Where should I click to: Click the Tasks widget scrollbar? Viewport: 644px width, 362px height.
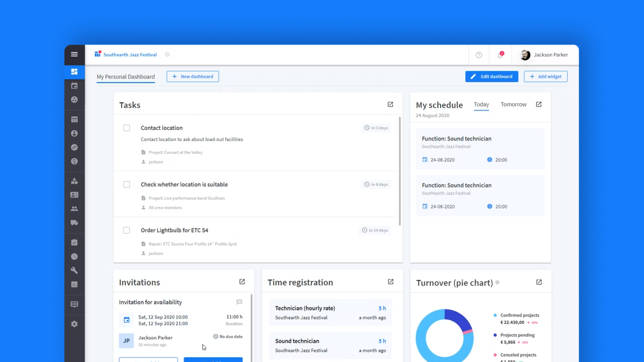pos(400,171)
